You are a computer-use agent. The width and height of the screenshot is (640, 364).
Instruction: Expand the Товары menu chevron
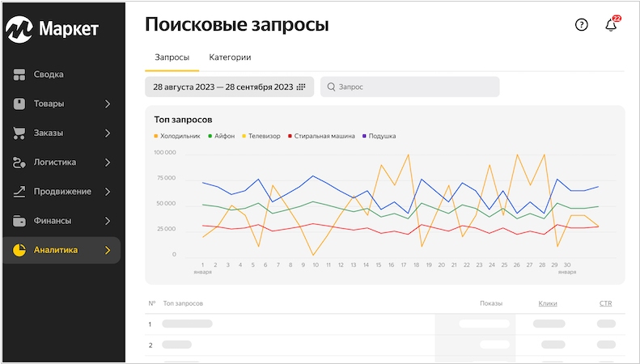coord(108,104)
